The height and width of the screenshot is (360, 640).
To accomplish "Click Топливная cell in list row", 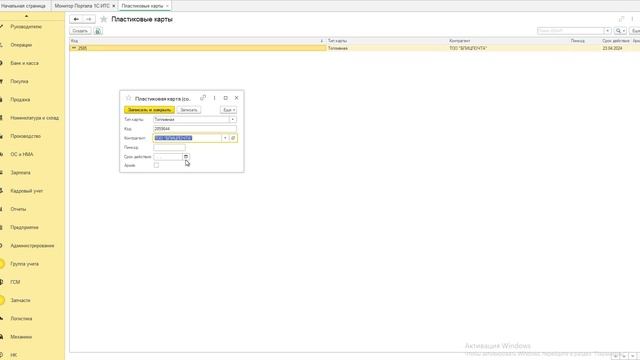I will 387,48.
